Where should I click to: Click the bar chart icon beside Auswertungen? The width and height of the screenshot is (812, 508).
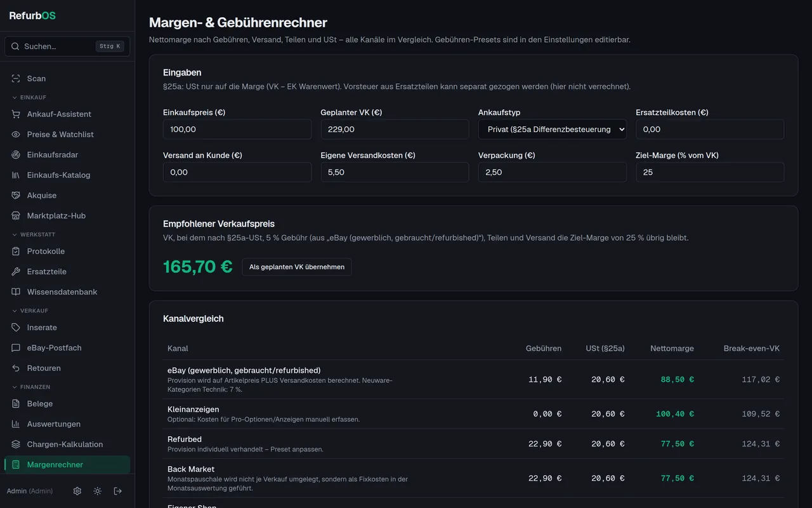pos(16,424)
